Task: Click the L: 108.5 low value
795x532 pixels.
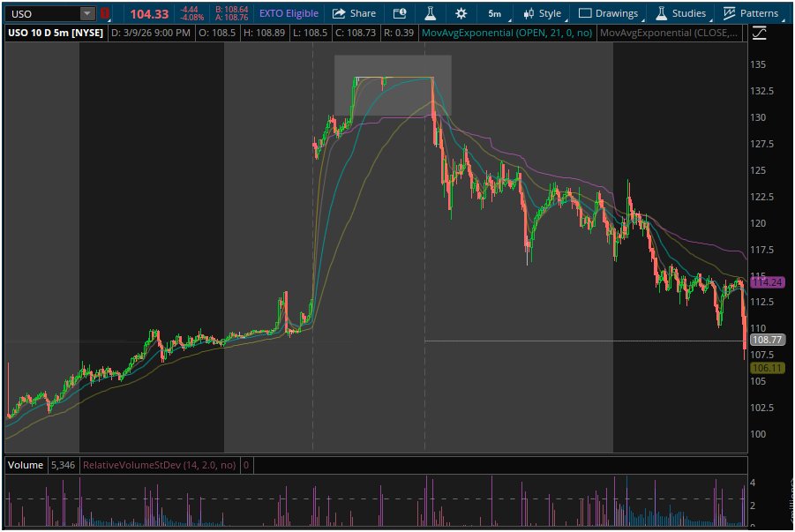Action: [x=311, y=33]
